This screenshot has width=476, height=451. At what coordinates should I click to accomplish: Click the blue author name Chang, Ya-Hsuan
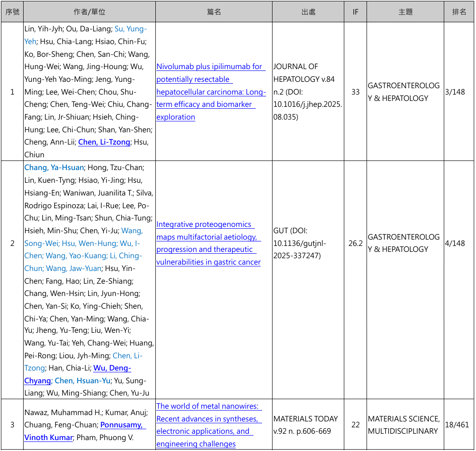54,168
